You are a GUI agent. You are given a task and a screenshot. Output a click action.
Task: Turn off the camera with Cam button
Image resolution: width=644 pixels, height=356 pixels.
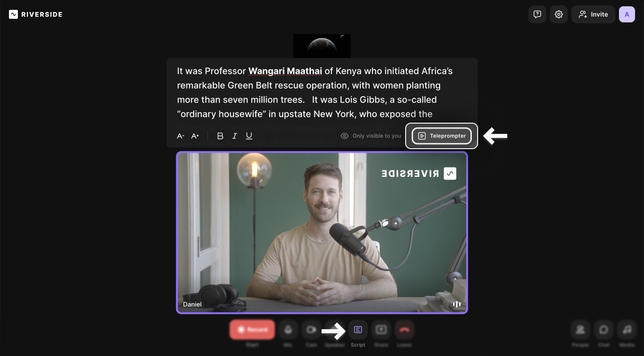point(311,330)
